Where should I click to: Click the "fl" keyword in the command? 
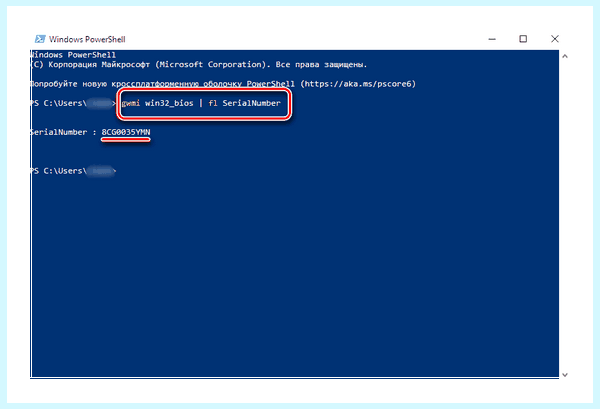click(213, 103)
